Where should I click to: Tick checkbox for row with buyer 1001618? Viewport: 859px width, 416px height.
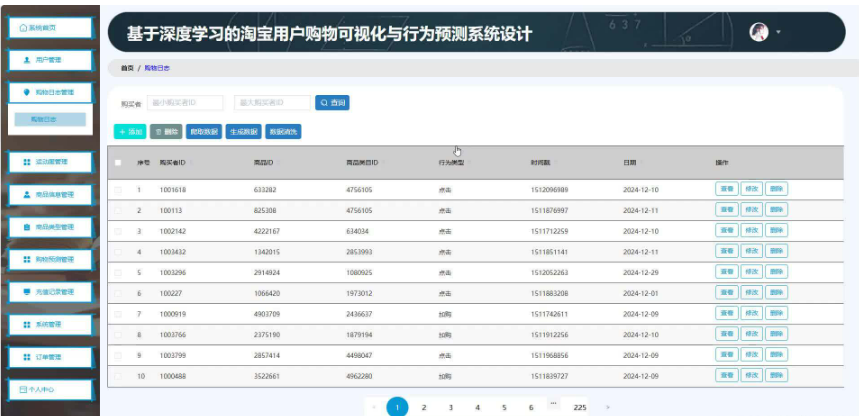click(118, 190)
